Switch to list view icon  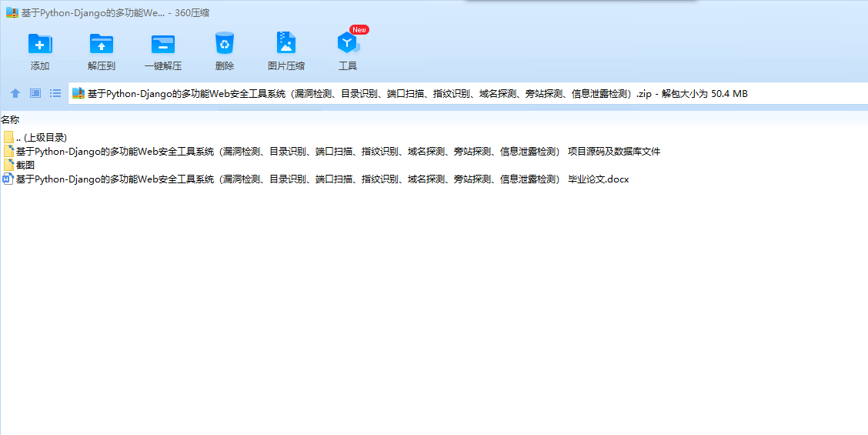55,93
